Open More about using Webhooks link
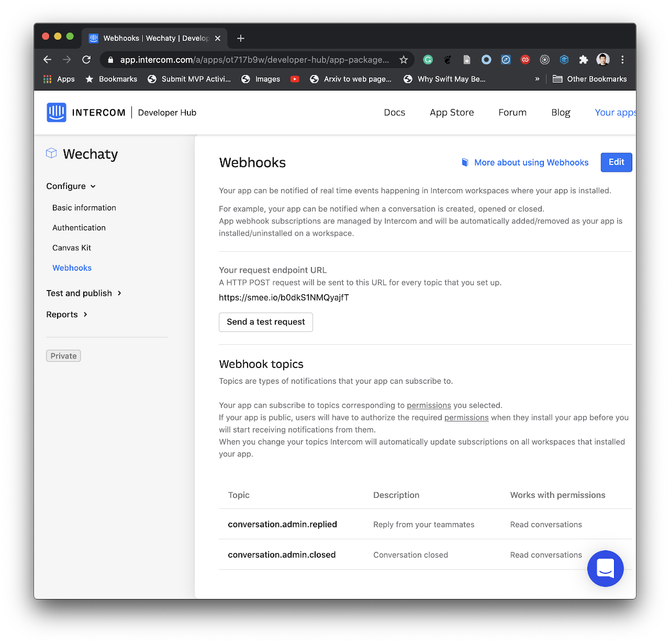Image resolution: width=670 pixels, height=644 pixels. coord(531,162)
